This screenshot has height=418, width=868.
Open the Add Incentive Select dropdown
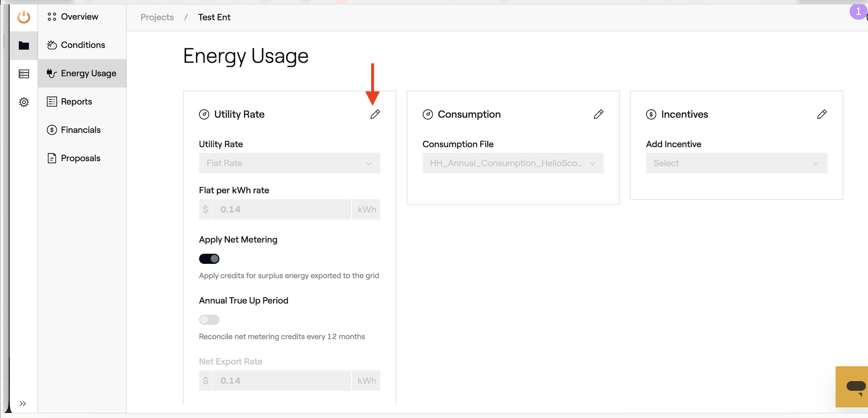(736, 163)
